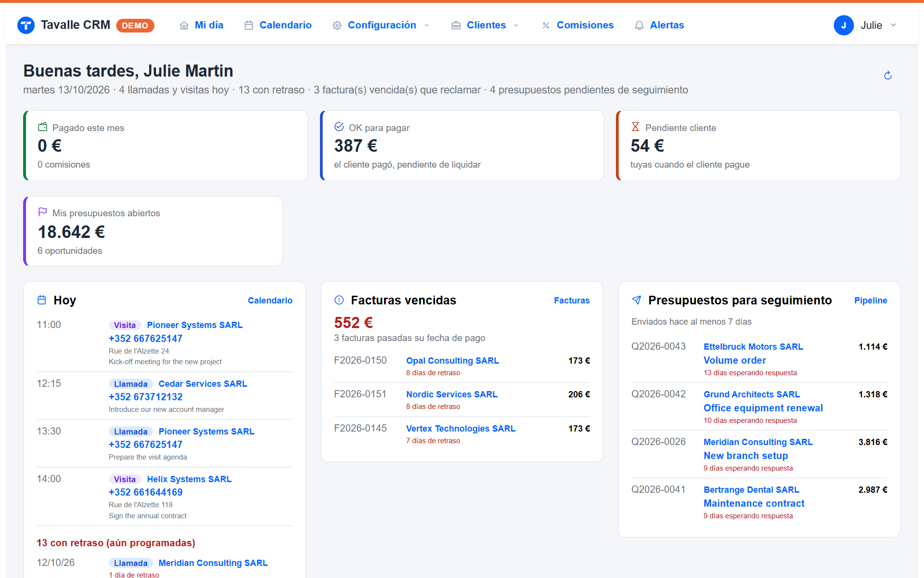Screen dimensions: 924x578
Task: Click the bell icon beside Alertas
Action: pyautogui.click(x=639, y=26)
